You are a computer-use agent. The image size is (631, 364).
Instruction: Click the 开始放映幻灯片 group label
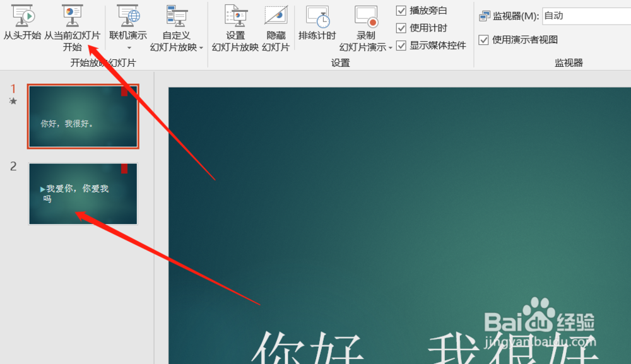click(x=103, y=62)
